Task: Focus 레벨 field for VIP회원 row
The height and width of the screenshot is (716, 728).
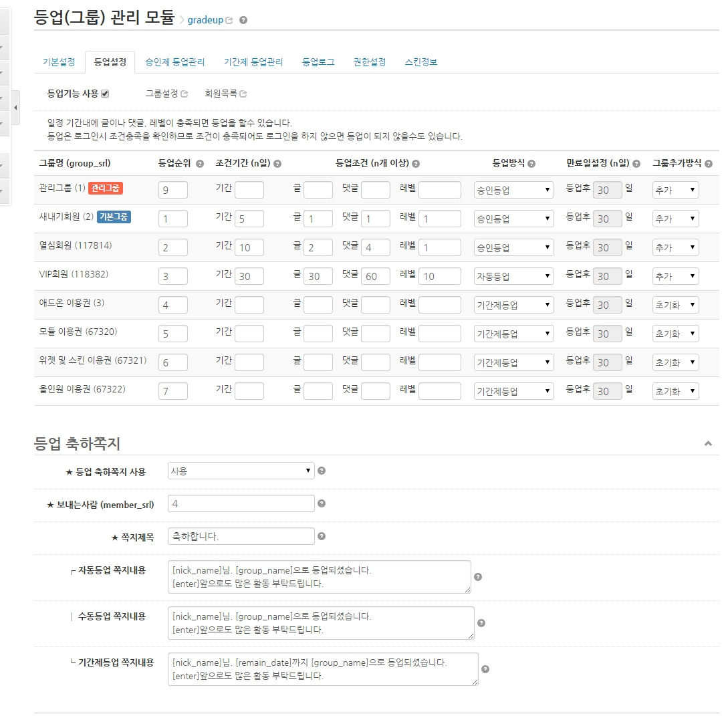Action: tap(440, 276)
